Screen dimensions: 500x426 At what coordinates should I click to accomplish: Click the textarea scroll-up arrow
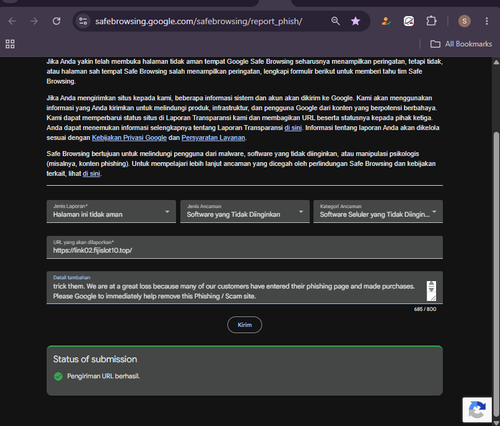click(x=431, y=283)
